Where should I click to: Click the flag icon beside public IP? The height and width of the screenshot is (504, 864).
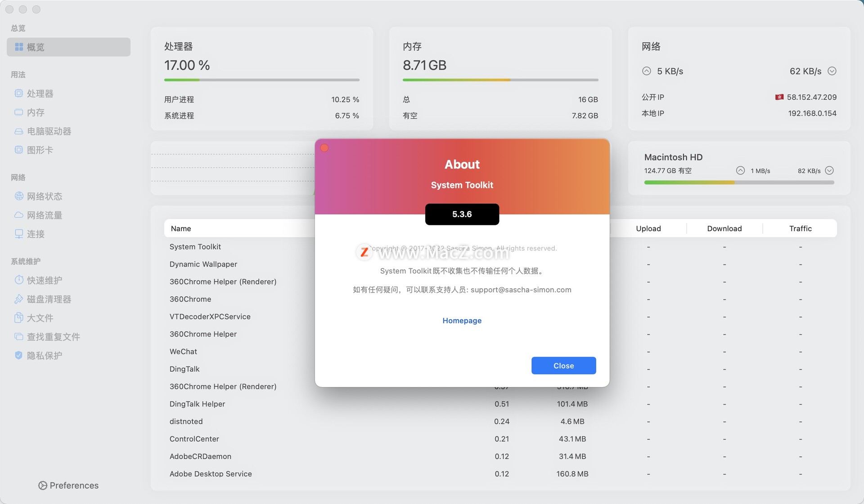(779, 97)
